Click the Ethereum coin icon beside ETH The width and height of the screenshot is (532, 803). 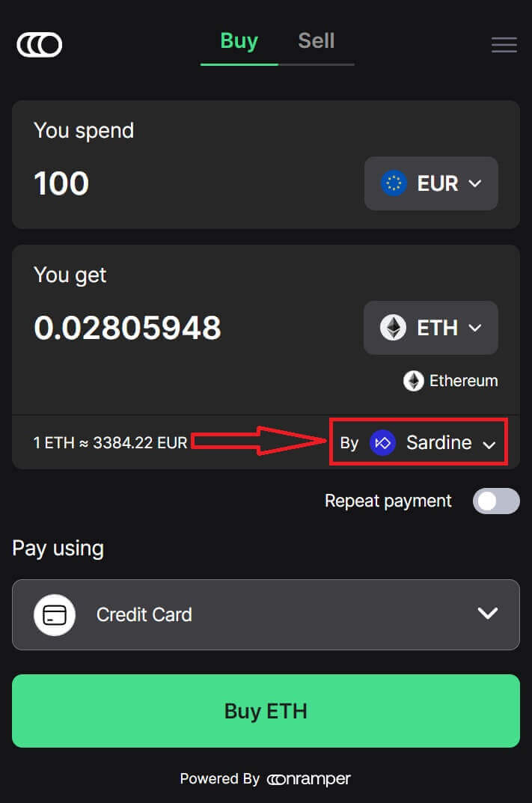pyautogui.click(x=393, y=328)
